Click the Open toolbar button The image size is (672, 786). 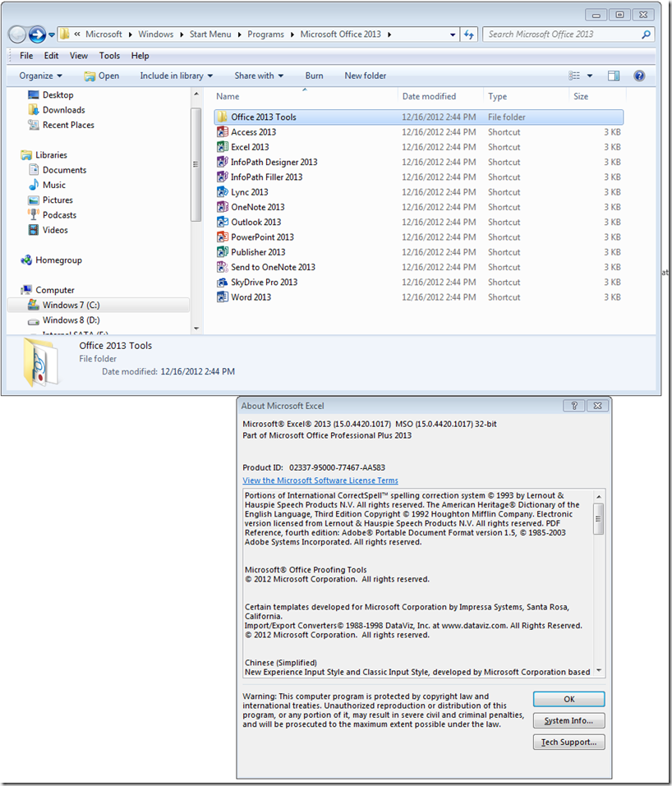(x=102, y=76)
